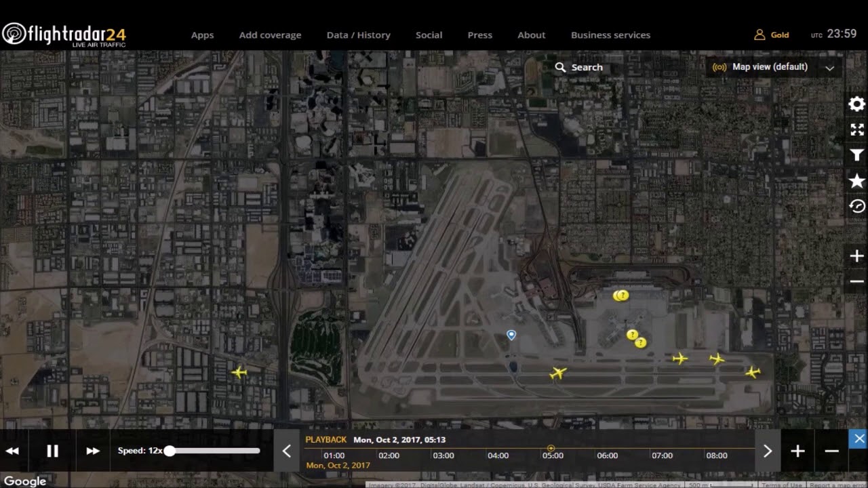Viewport: 868px width, 488px height.
Task: Open the Press page
Action: point(480,35)
